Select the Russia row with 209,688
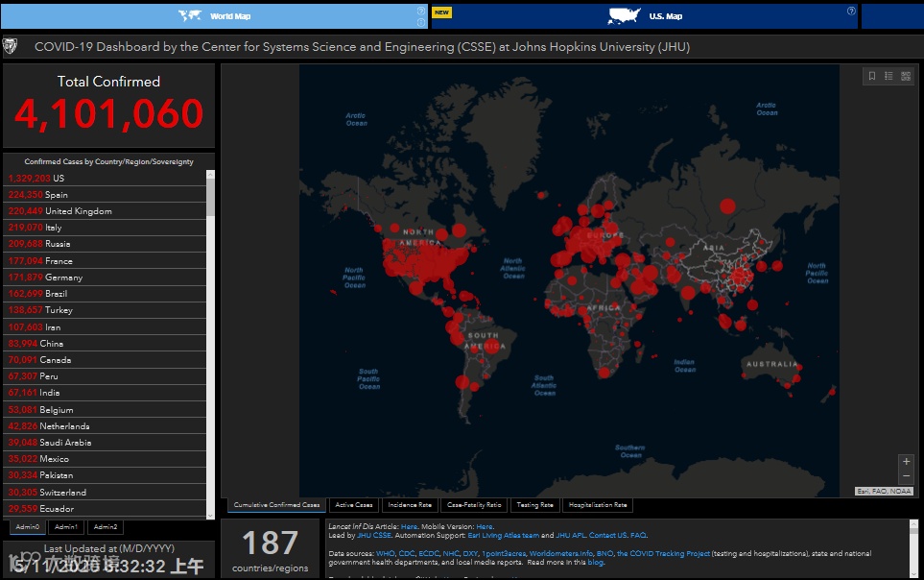Viewport: 924px width, 580px height. (105, 244)
